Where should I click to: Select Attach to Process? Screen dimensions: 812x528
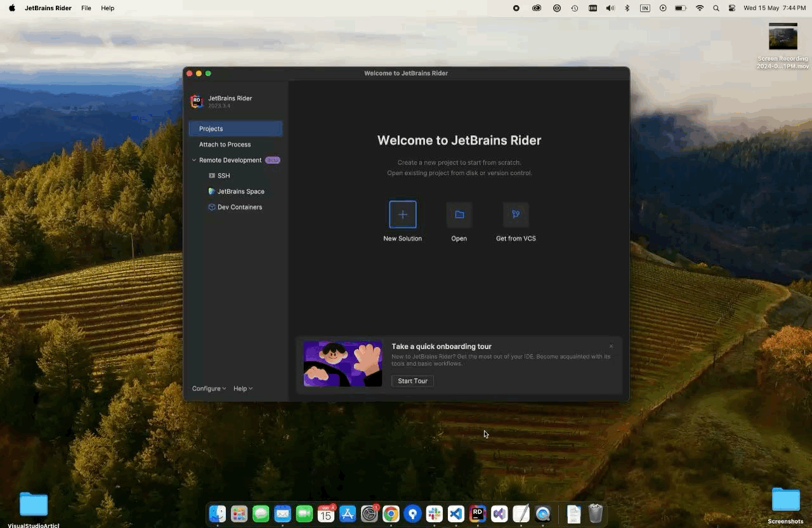(x=225, y=145)
